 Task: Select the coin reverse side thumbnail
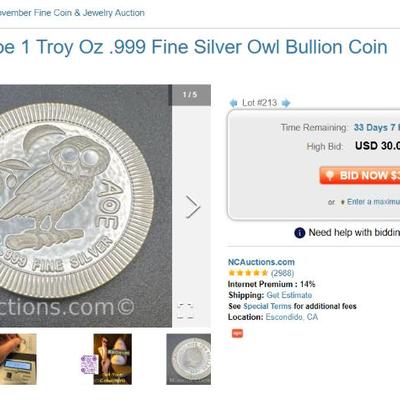tap(189, 359)
